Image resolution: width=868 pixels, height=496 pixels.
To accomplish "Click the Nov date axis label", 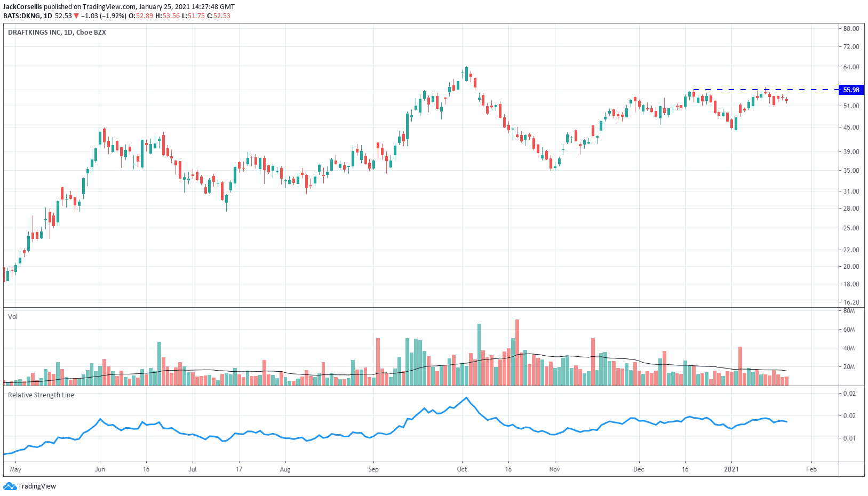I will click(555, 470).
